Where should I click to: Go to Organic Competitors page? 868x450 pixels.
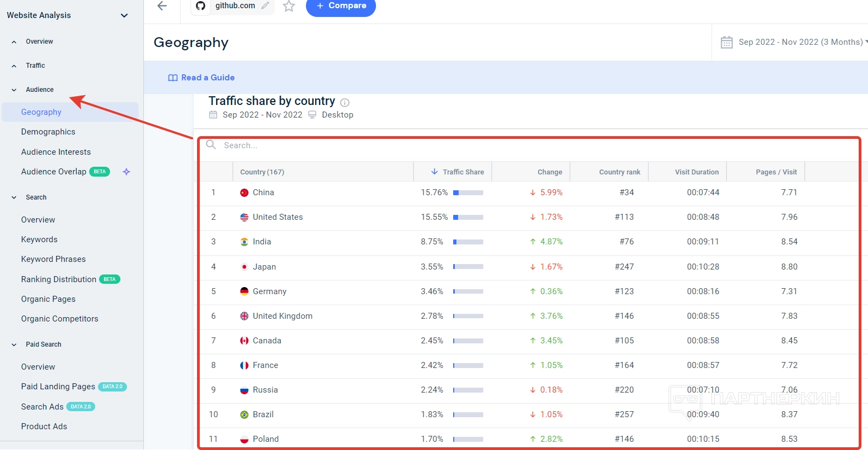point(60,319)
